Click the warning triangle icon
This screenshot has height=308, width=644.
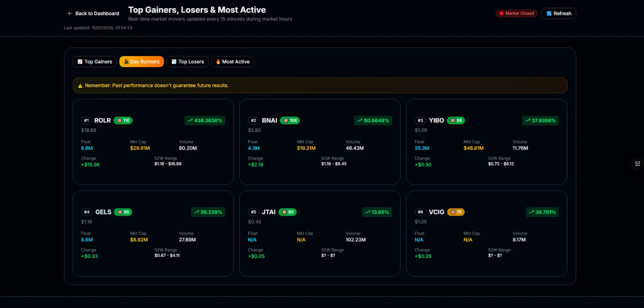pyautogui.click(x=80, y=86)
